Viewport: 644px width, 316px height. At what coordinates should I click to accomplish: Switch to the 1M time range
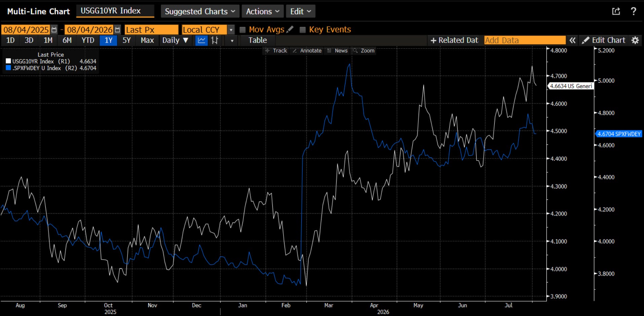coord(48,40)
